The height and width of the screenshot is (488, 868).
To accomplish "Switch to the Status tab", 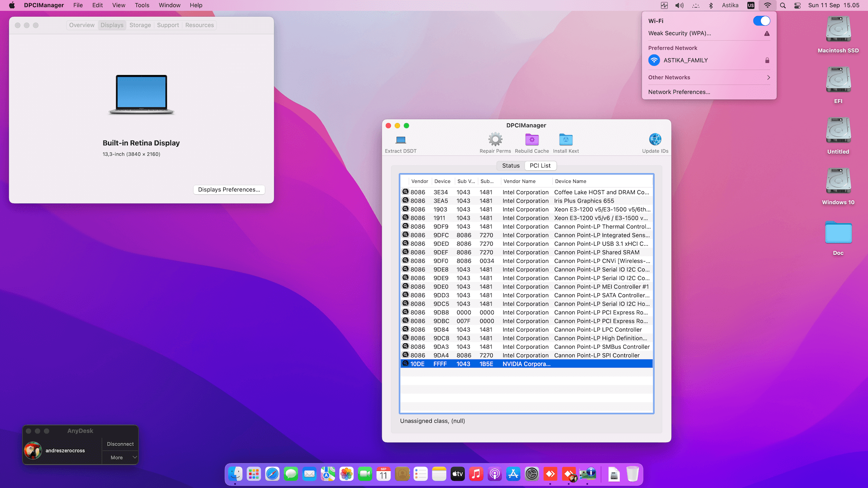I will click(x=511, y=166).
